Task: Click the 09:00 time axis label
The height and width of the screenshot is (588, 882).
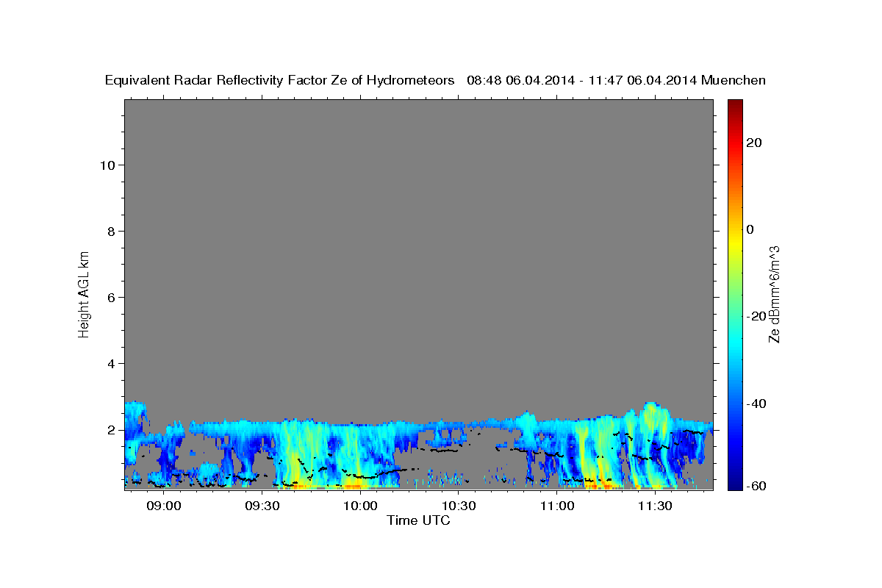Action: pos(163,506)
